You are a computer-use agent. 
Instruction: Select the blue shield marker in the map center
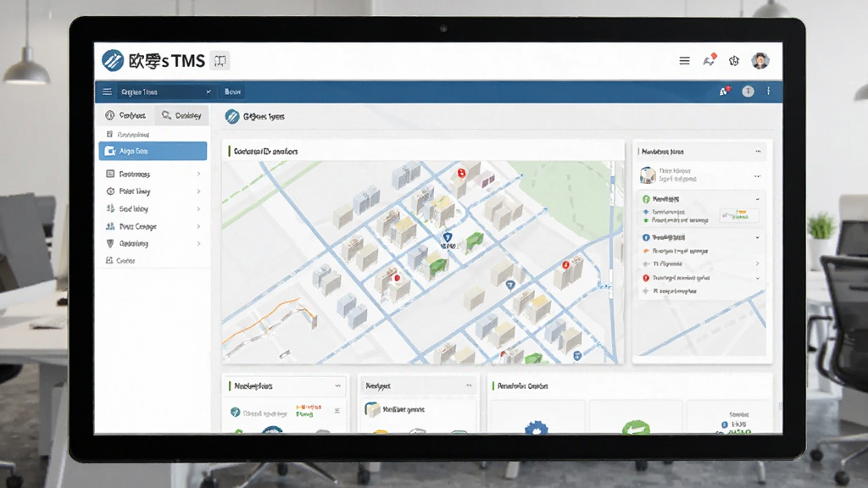tap(448, 237)
